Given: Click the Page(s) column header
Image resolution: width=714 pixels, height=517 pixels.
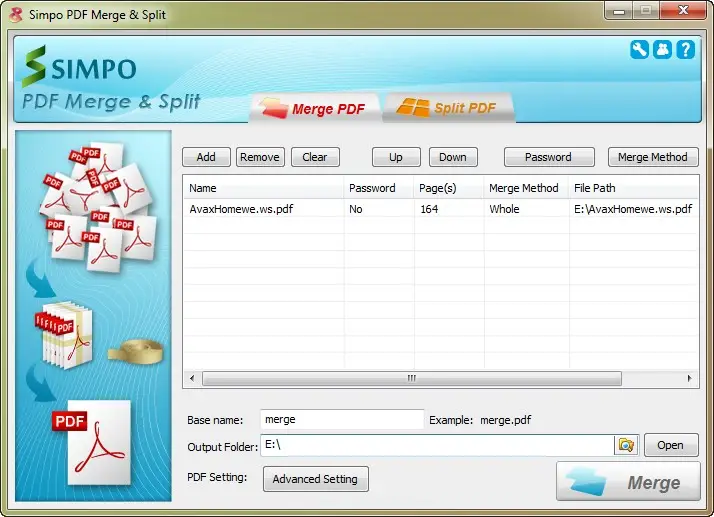Looking at the screenshot, I should pyautogui.click(x=449, y=188).
